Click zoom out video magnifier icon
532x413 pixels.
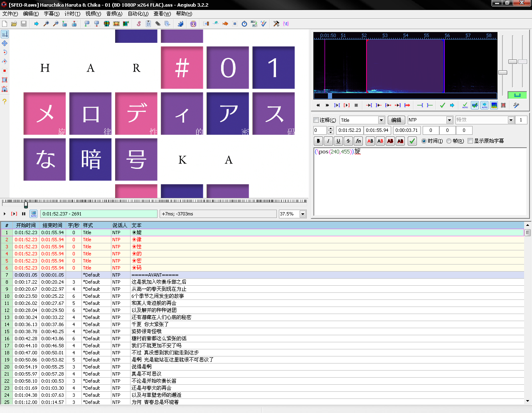click(56, 24)
